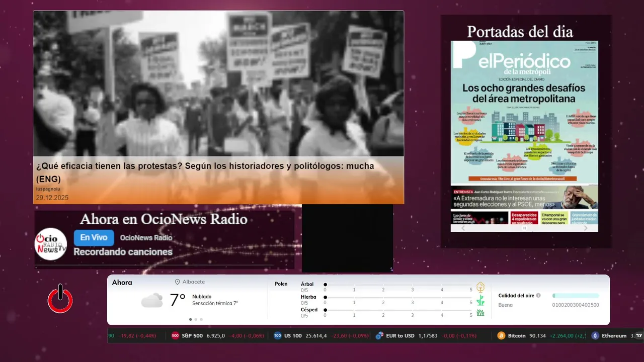Click the S&P 500 badge icon
Image resolution: width=644 pixels, height=362 pixels.
(175, 336)
